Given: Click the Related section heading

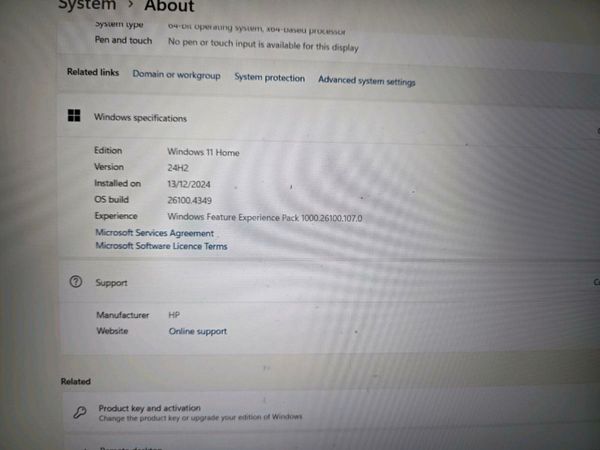Looking at the screenshot, I should click(76, 382).
